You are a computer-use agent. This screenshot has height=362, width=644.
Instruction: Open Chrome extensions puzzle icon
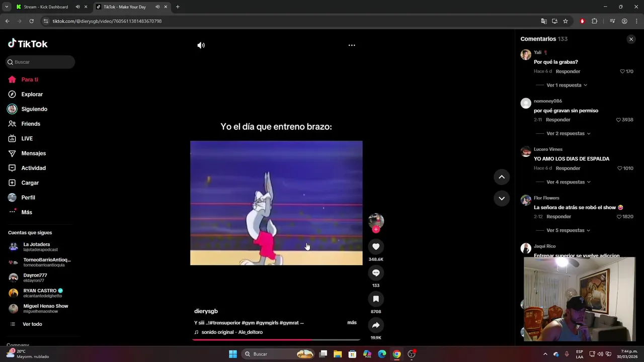pos(594,21)
